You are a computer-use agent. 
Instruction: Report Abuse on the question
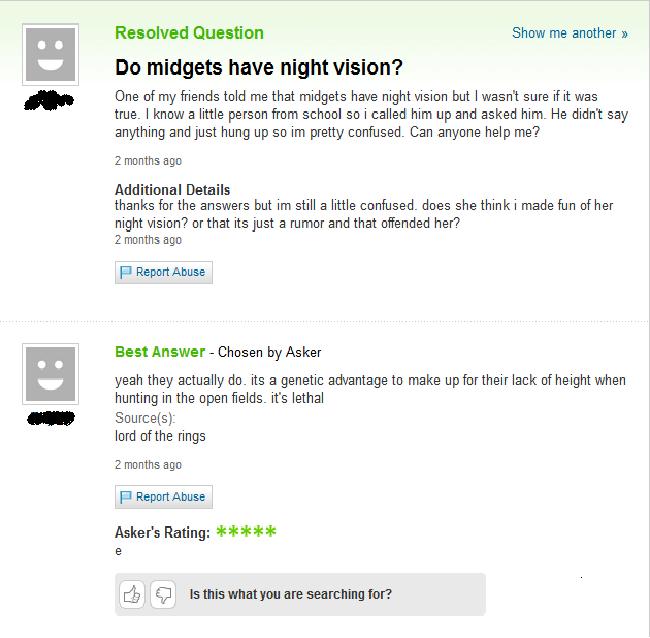(164, 272)
